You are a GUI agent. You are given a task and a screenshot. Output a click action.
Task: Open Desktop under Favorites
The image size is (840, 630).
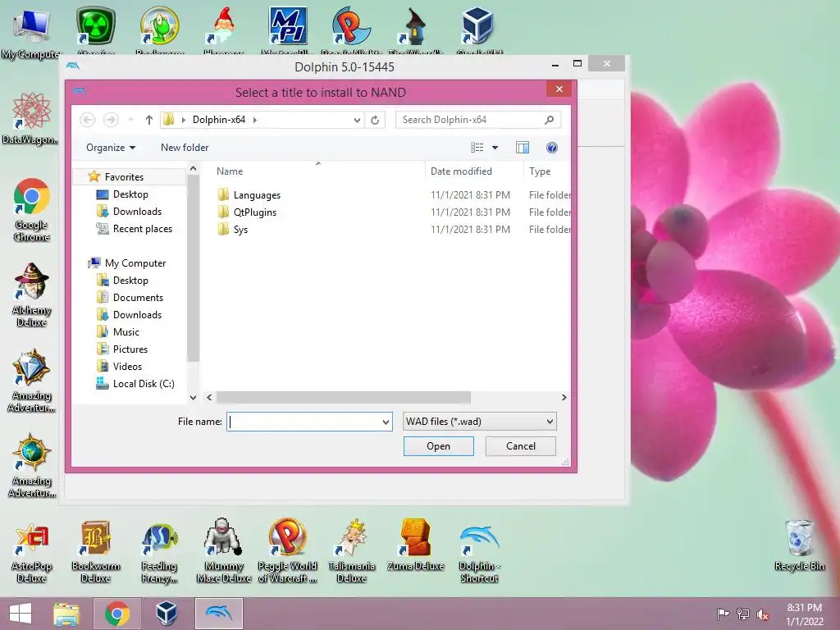(130, 194)
